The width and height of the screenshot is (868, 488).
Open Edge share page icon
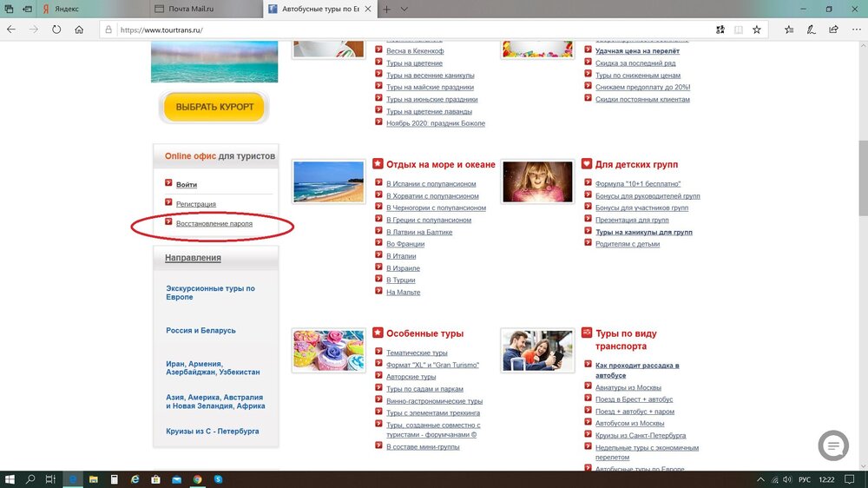point(833,29)
